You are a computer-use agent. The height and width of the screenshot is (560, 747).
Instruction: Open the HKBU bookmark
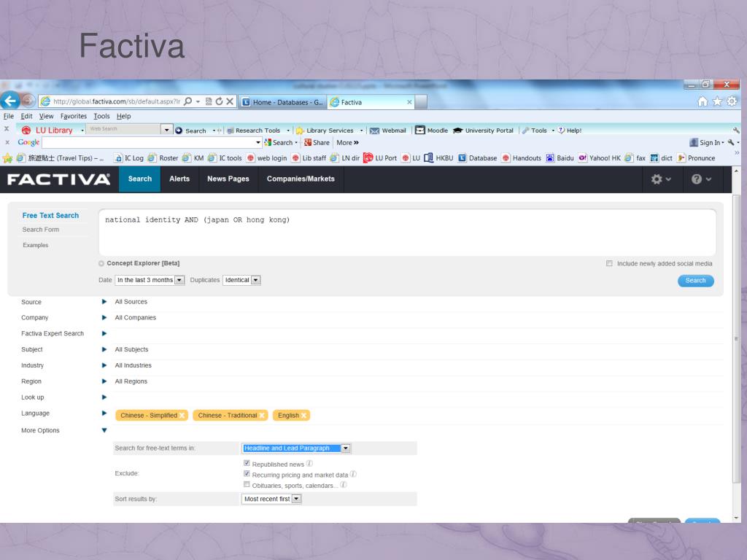tap(438, 158)
